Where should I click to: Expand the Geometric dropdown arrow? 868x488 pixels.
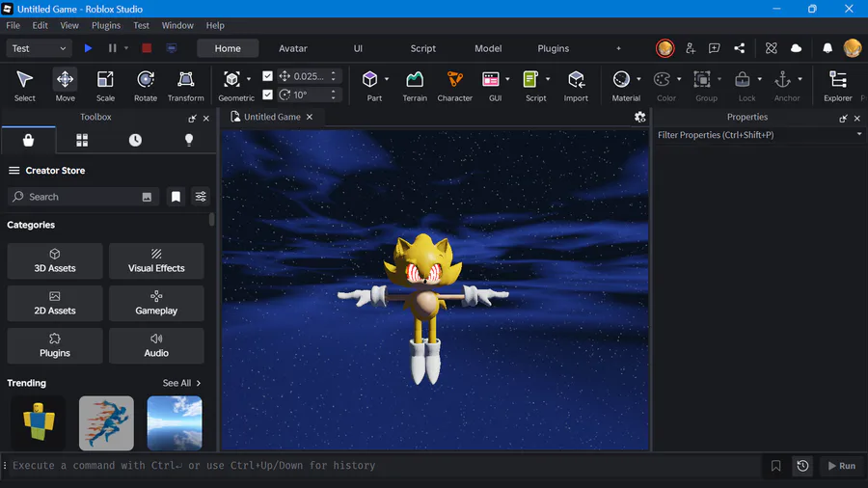click(249, 79)
